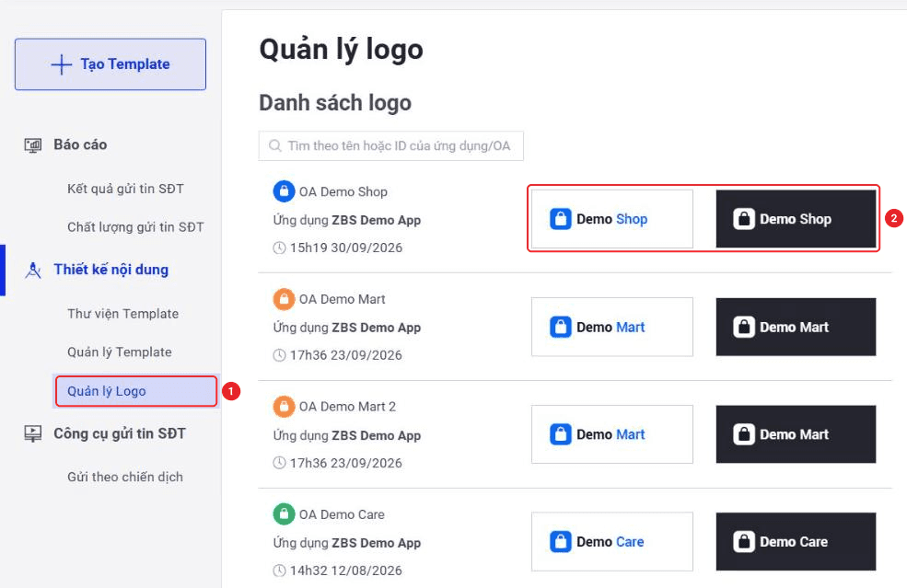Open the Báo cáo section

pyautogui.click(x=80, y=144)
